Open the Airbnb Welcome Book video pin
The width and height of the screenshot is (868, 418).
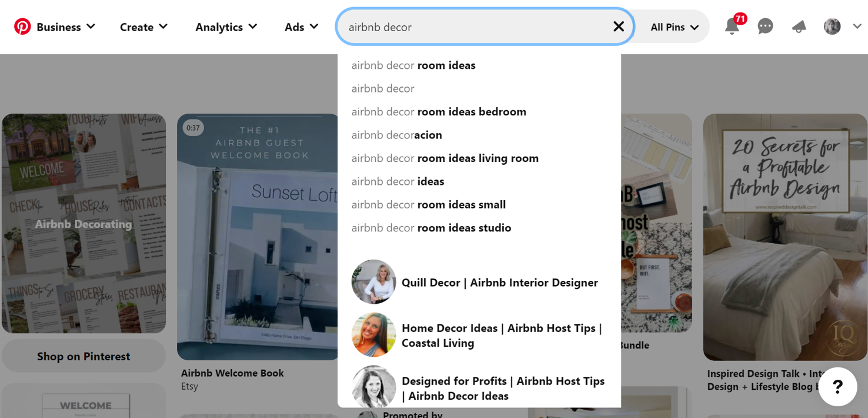coord(259,237)
